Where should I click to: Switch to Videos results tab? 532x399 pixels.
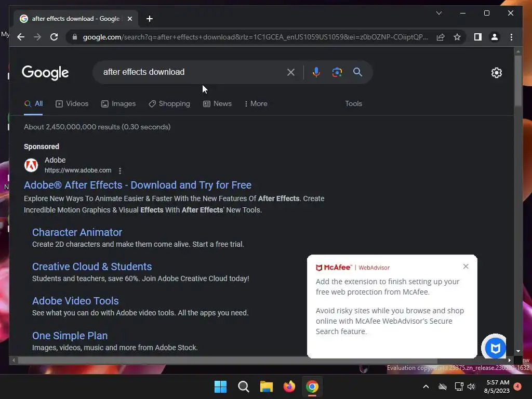pos(72,104)
